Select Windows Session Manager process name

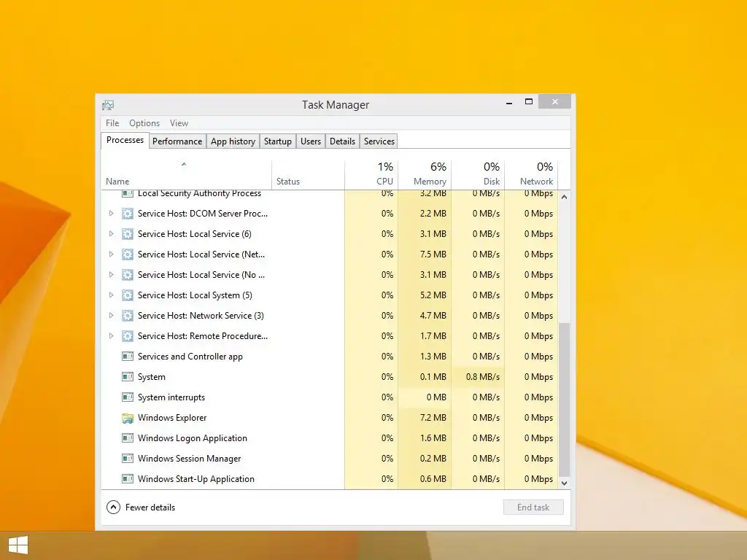click(189, 459)
